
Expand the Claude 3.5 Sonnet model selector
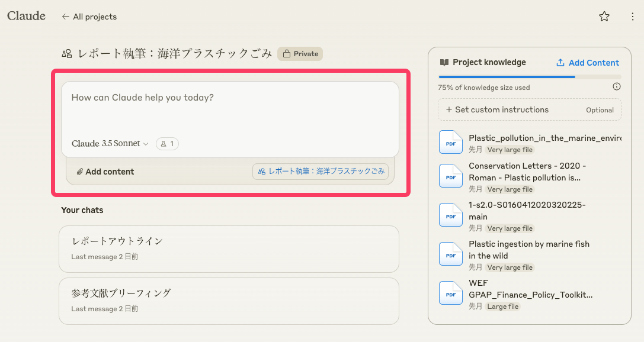point(110,144)
